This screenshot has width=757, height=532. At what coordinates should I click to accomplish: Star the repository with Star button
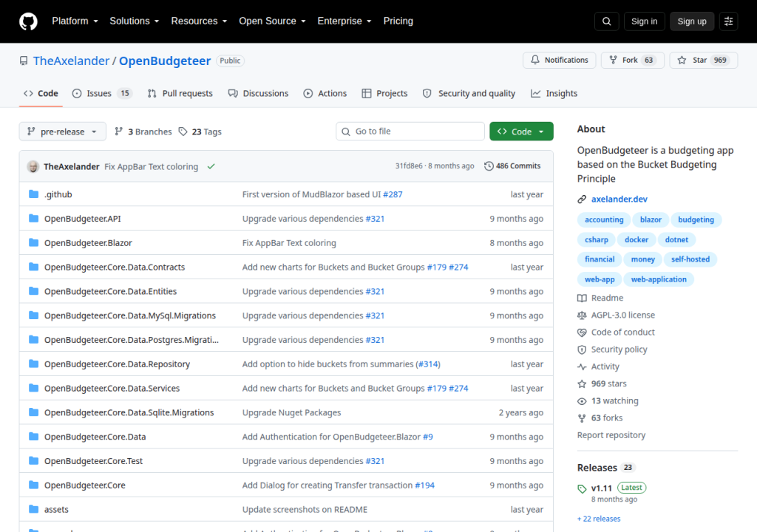[704, 60]
